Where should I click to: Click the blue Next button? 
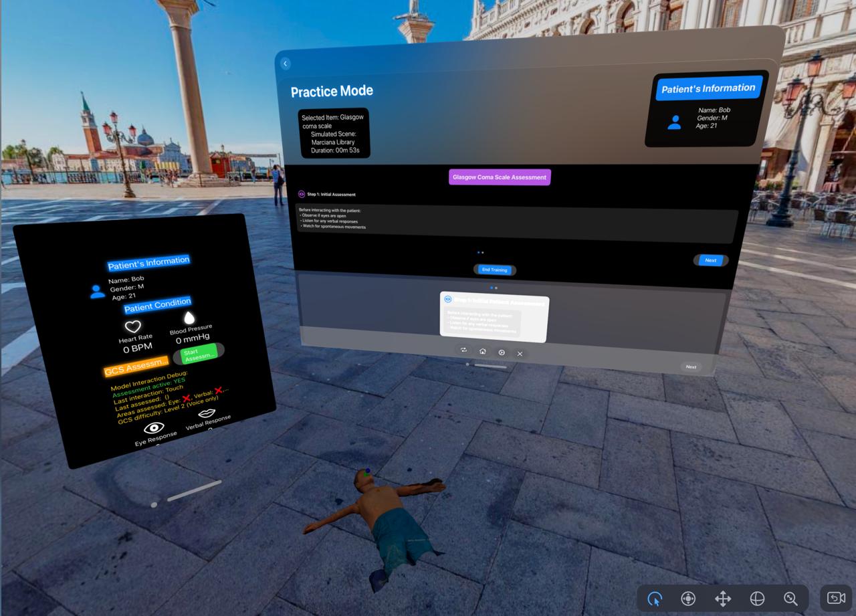click(710, 260)
